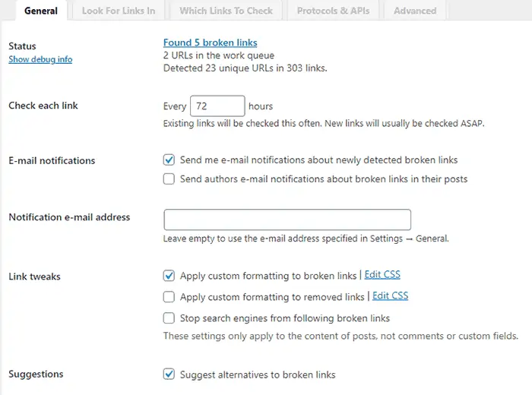The height and width of the screenshot is (395, 532).
Task: Open Edit CSS for removed links formatting
Action: [390, 296]
